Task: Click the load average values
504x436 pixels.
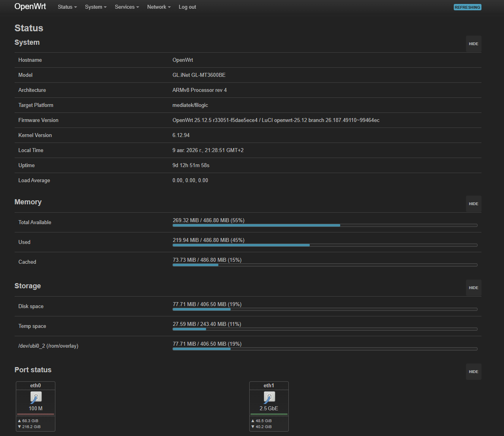Action: click(x=190, y=181)
